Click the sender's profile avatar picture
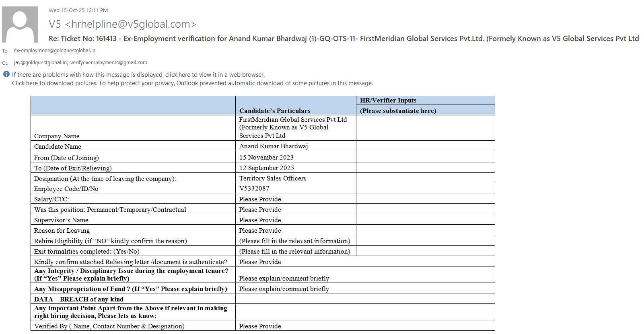The width and height of the screenshot is (644, 334). point(20,25)
